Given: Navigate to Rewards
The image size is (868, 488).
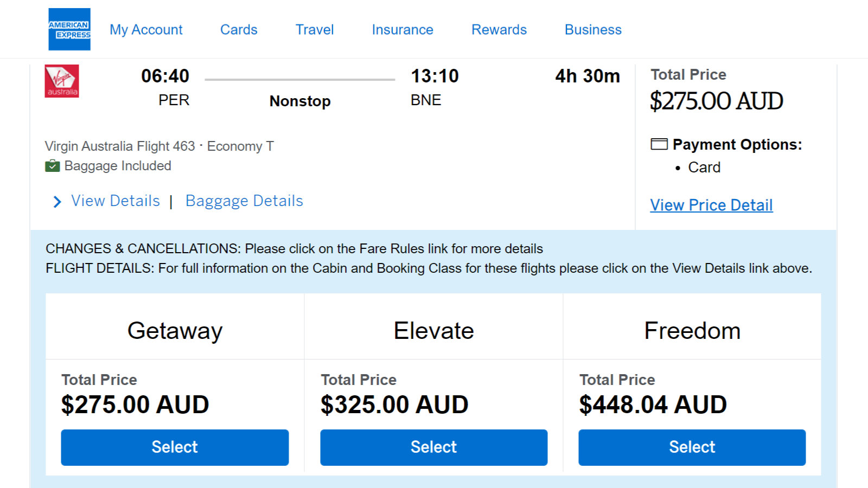Looking at the screenshot, I should pos(499,30).
